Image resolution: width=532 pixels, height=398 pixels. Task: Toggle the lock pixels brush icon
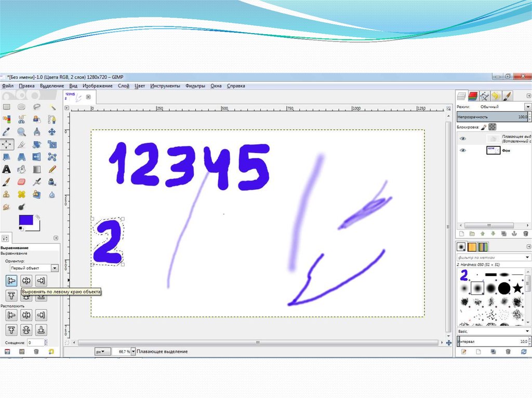point(484,127)
